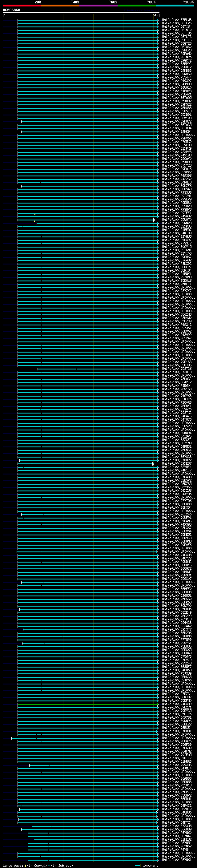
Task: Click the UniRef100_A9NNV8 label
Action: 177,223
